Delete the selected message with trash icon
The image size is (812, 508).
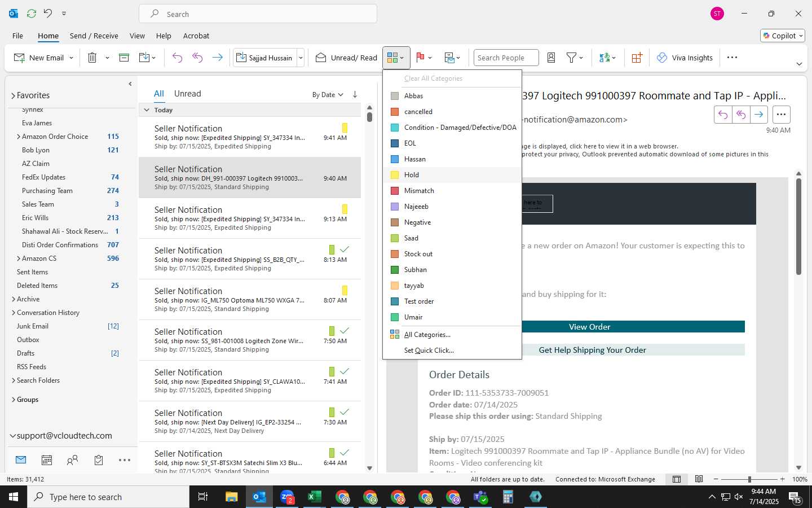92,58
